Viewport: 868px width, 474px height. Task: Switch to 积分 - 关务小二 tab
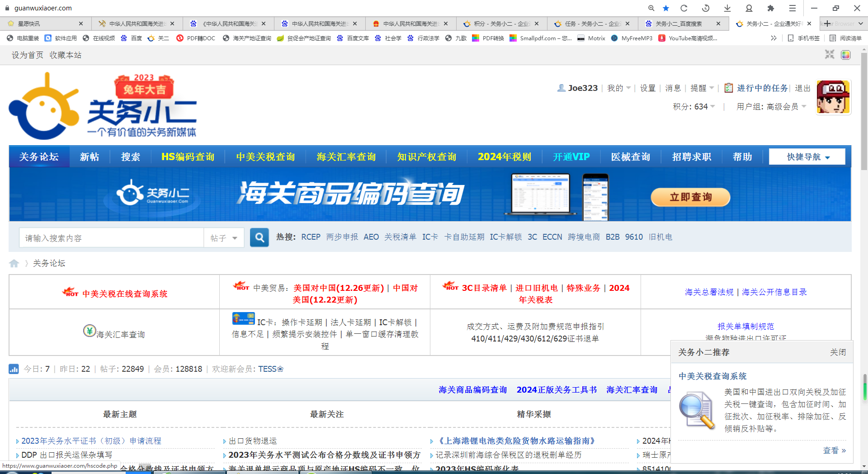[x=501, y=24]
